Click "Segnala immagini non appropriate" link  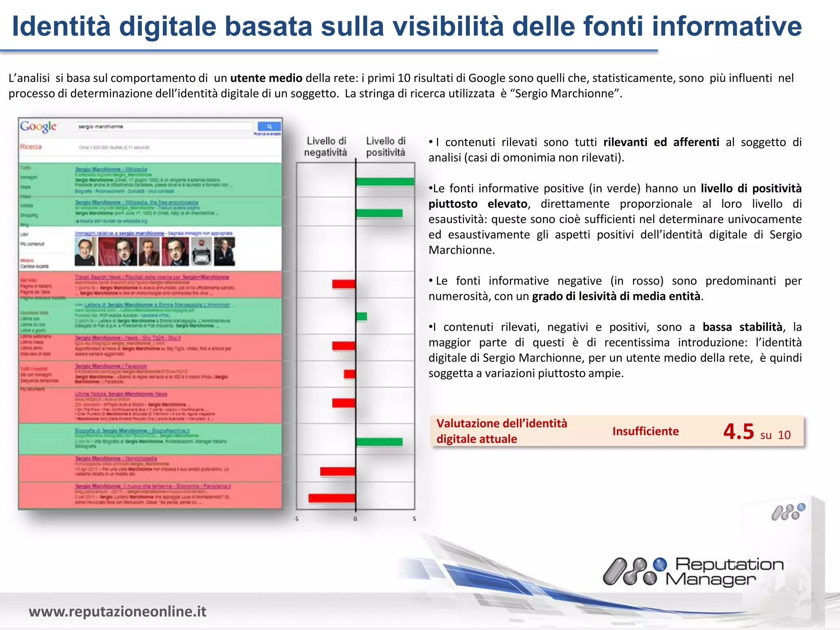point(200,233)
